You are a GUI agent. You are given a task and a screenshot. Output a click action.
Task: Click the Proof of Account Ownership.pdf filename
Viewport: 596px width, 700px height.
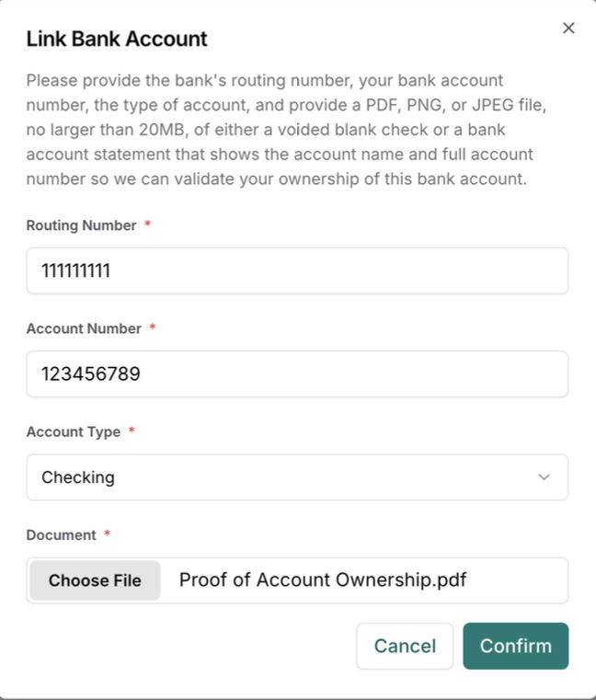(x=323, y=580)
